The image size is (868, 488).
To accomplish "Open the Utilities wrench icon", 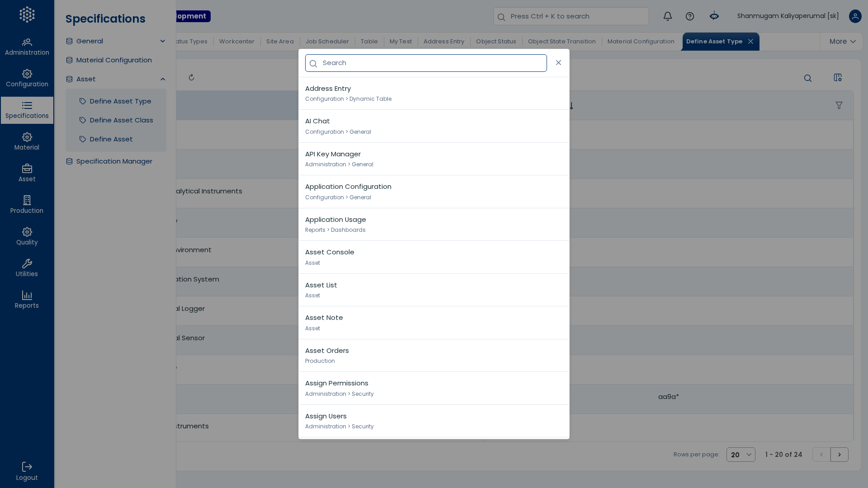I will point(27,263).
